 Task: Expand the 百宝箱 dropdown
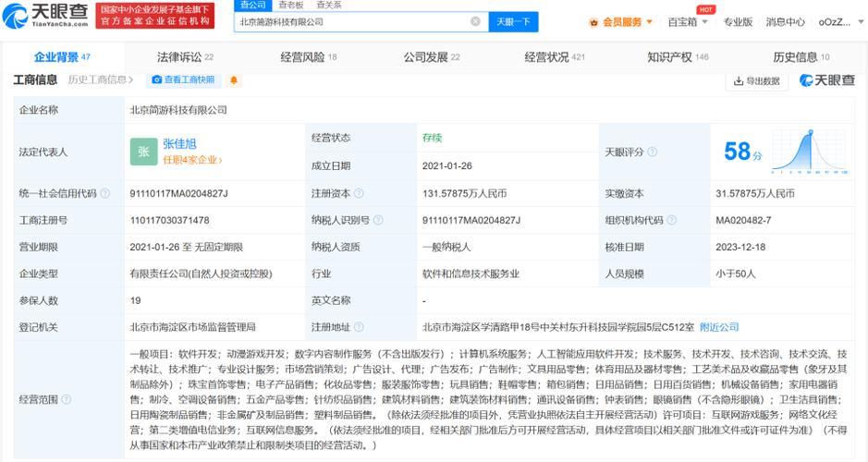pyautogui.click(x=688, y=22)
